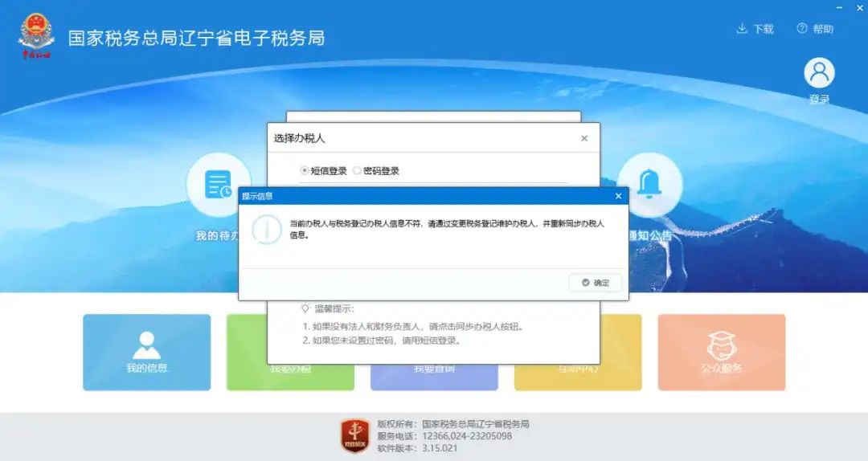Close the 提示信息 dialog with its X
868x461 pixels.
coord(618,196)
